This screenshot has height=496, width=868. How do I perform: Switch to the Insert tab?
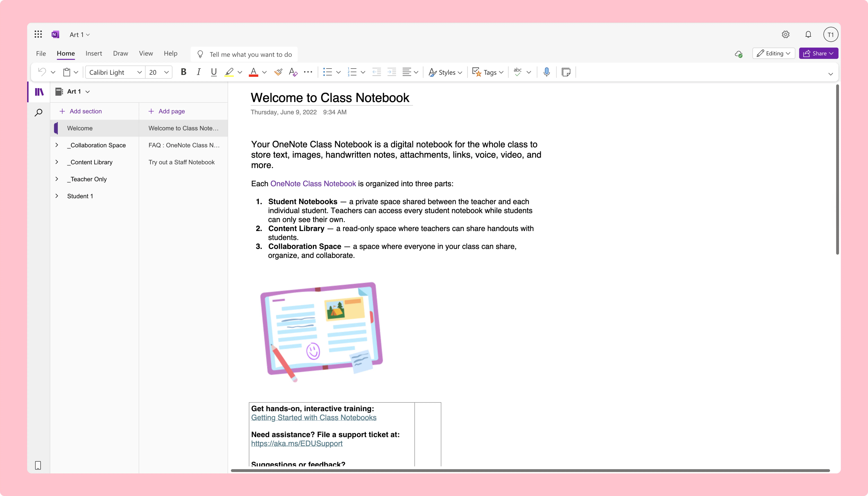(x=94, y=54)
